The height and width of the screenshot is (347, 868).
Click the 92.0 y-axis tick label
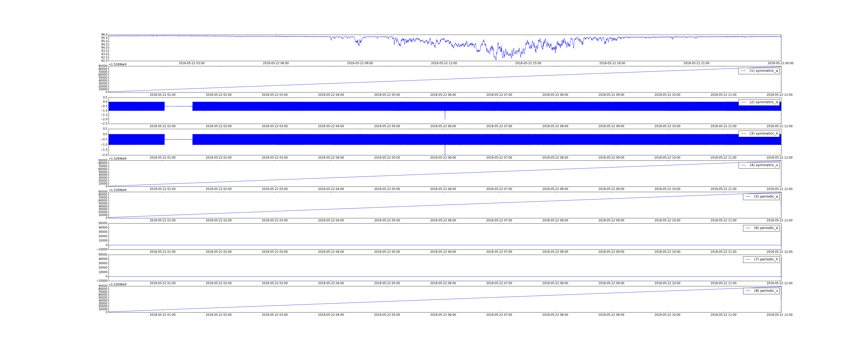pos(105,61)
